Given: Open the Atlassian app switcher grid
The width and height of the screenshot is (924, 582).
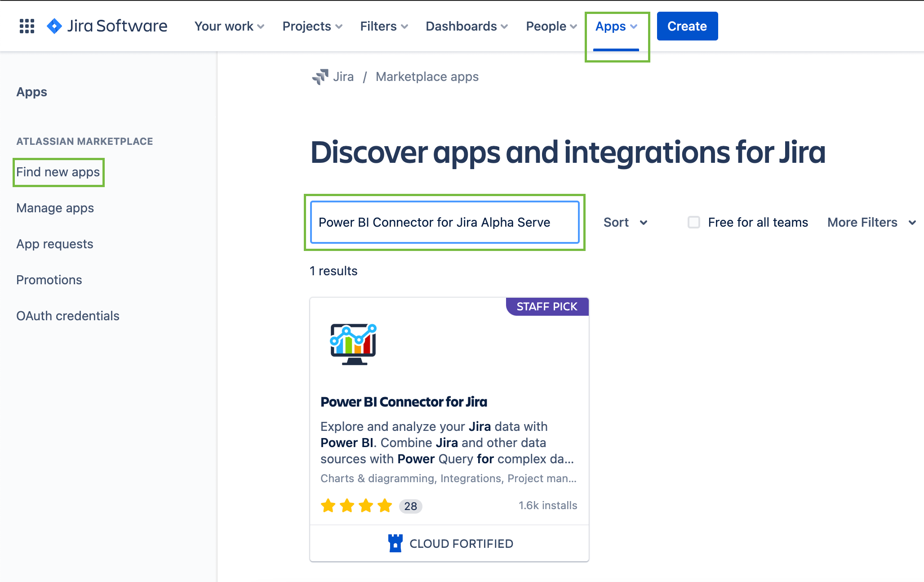Looking at the screenshot, I should [27, 26].
